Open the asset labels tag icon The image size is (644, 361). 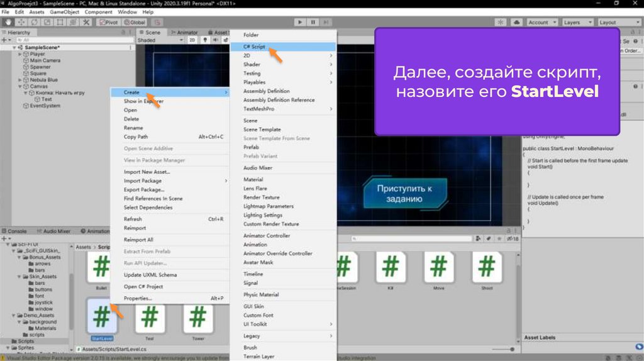[x=639, y=347]
